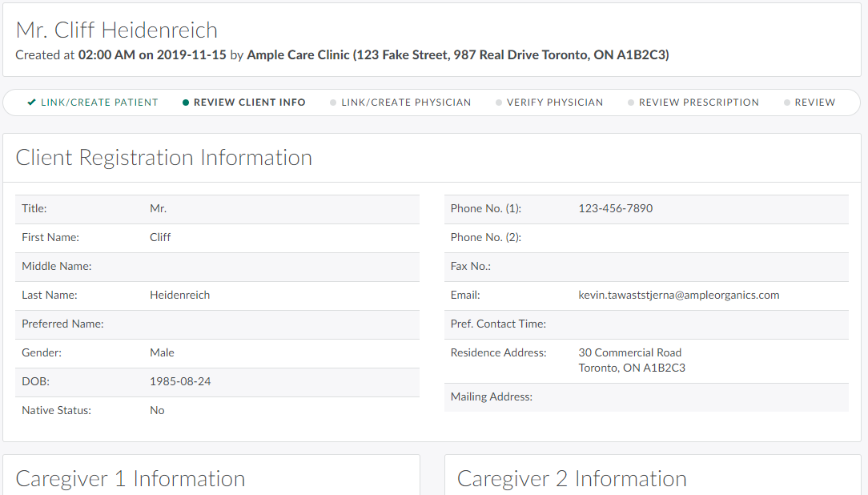Go back to the Link/Create Patient step
The image size is (868, 495).
[x=99, y=103]
